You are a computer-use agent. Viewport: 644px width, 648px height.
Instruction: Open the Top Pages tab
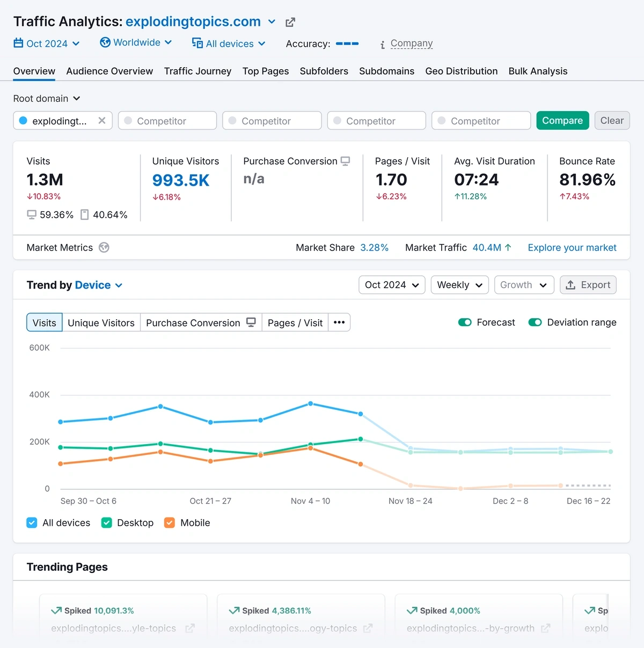coord(266,71)
